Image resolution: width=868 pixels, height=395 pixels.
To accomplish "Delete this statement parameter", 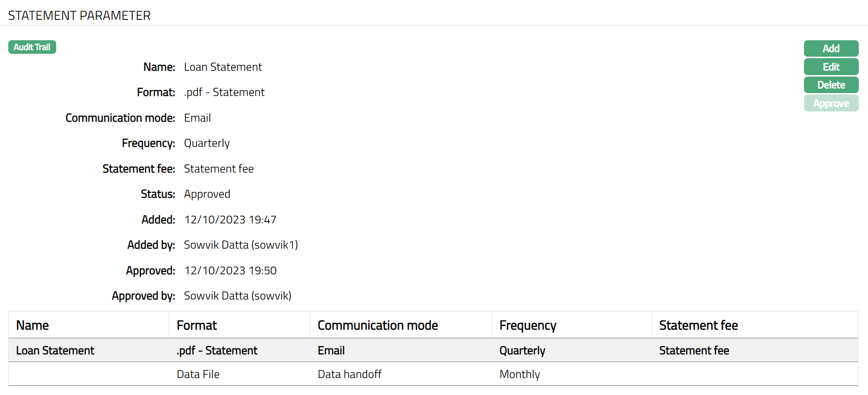I will tap(831, 85).
